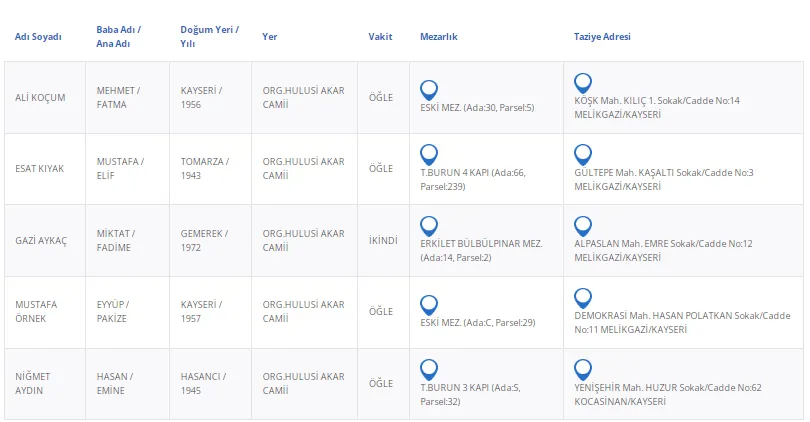The image size is (810, 422).
Task: Open map pin for YENİŞEHİR Mah. address
Action: click(583, 369)
